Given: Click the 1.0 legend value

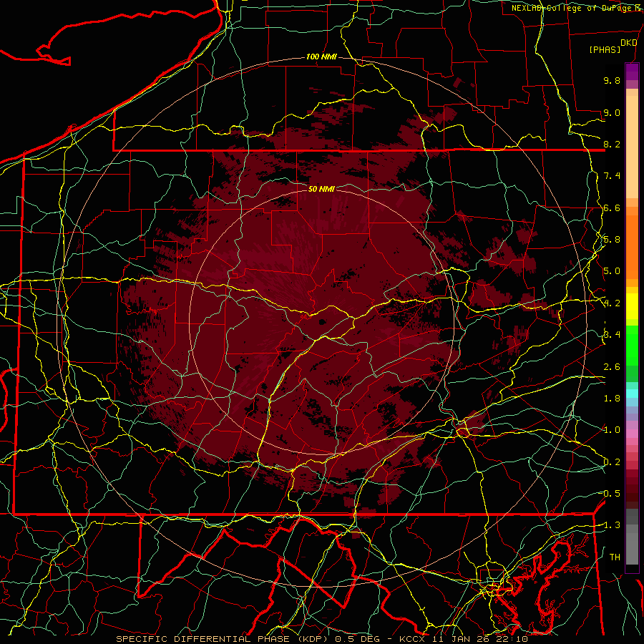Looking at the screenshot, I should pos(612,430).
